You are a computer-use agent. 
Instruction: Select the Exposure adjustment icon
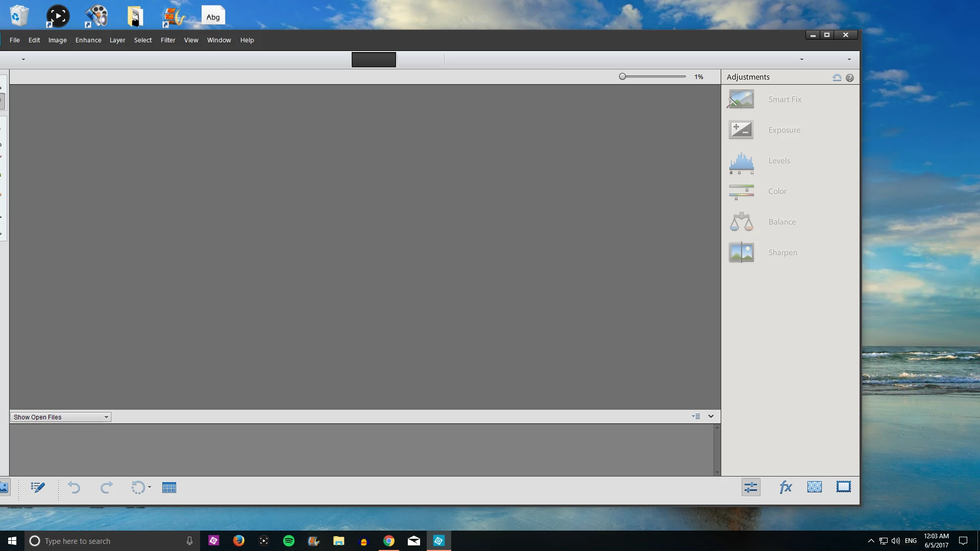click(741, 130)
